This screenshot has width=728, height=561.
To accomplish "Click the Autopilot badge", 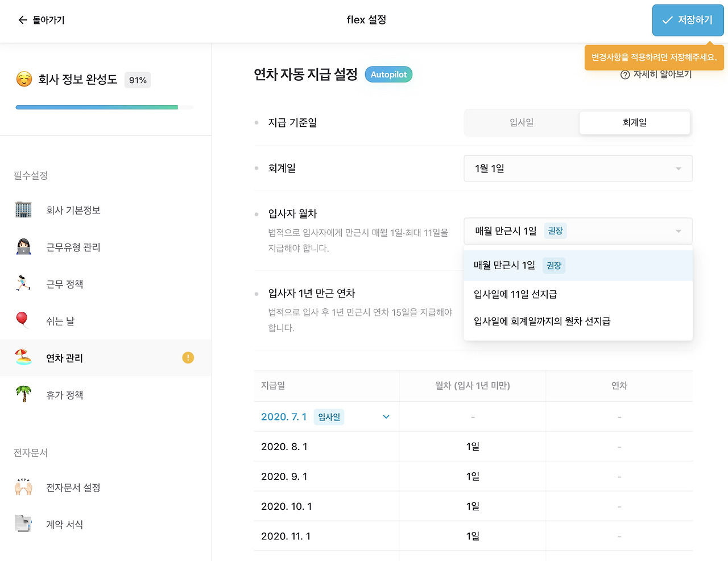I will 388,75.
